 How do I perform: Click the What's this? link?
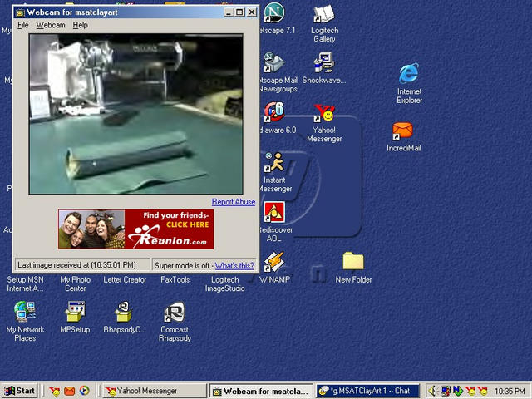pyautogui.click(x=234, y=265)
